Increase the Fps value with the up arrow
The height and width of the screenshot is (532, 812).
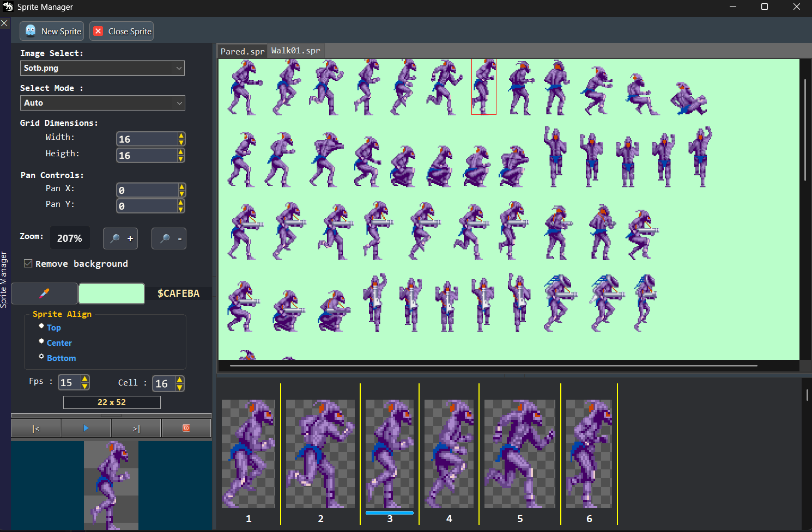click(84, 379)
